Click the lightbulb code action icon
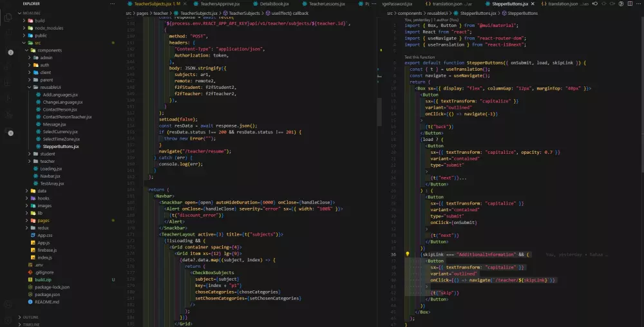Viewport: 644px width, 327px height. click(408, 254)
